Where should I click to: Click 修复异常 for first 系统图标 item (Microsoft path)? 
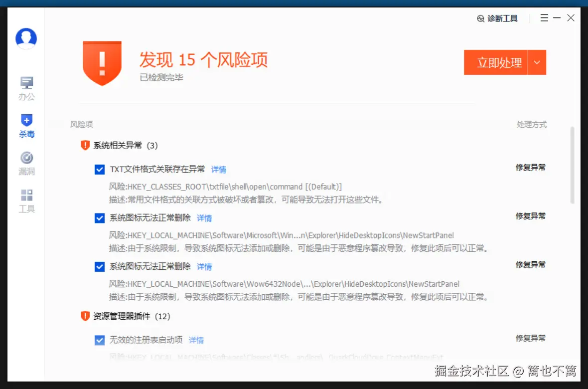(530, 216)
